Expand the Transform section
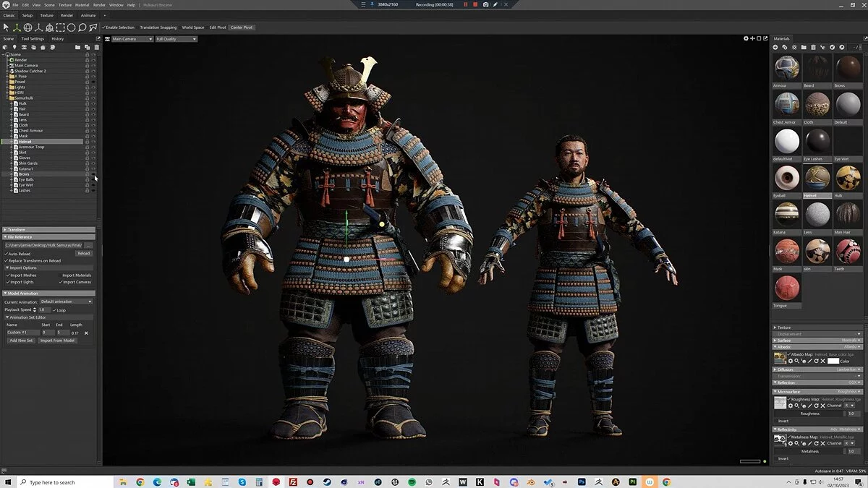The image size is (868, 488). pyautogui.click(x=17, y=230)
